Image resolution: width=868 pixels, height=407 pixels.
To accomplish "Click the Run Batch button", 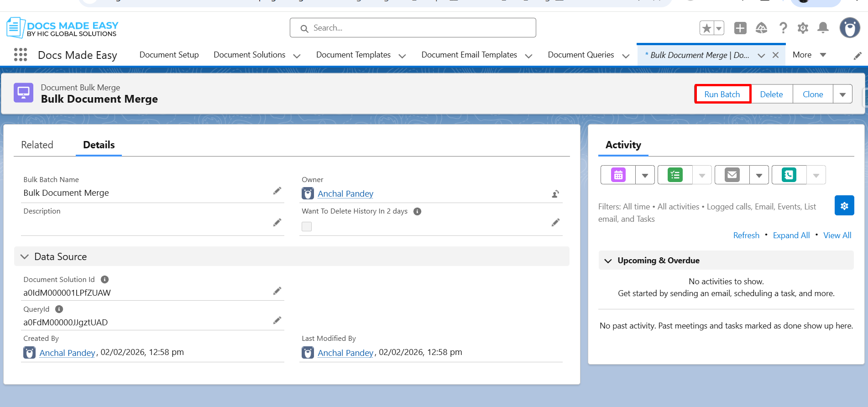I will click(x=722, y=94).
